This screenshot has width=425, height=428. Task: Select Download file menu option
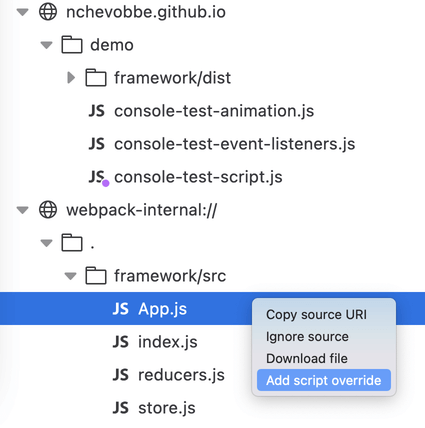click(307, 358)
